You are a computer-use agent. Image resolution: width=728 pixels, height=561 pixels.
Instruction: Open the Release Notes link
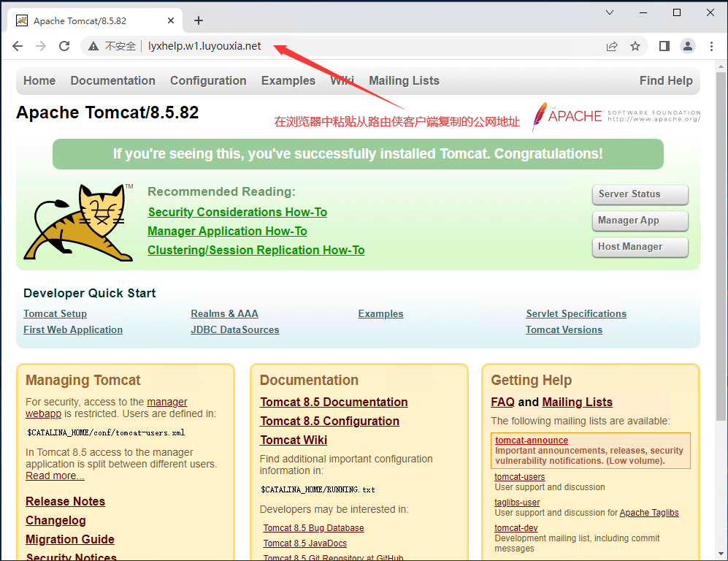click(66, 502)
